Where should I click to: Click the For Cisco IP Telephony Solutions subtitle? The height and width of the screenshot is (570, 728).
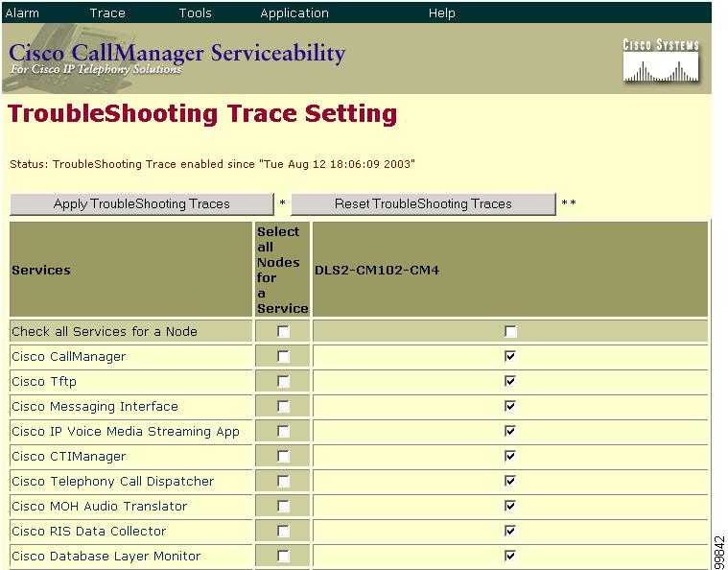coord(96,69)
